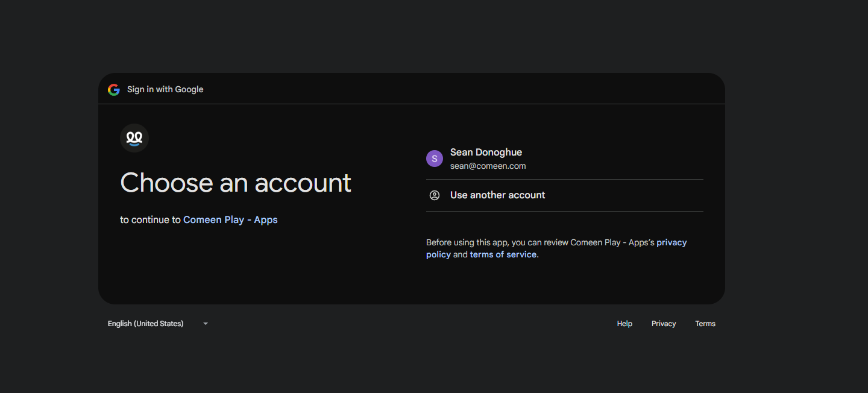Click Use another account

[x=565, y=195]
